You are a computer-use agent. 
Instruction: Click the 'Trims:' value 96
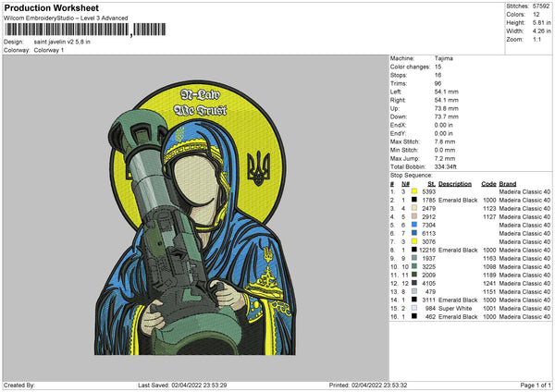tap(438, 83)
